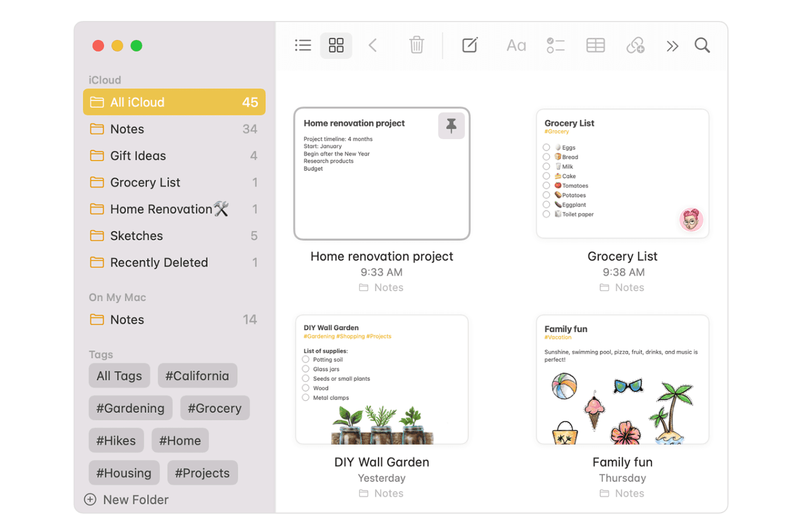Open the iCloud Notes folder with 34 notes
Image resolution: width=798 pixels, height=532 pixels.
pos(174,129)
